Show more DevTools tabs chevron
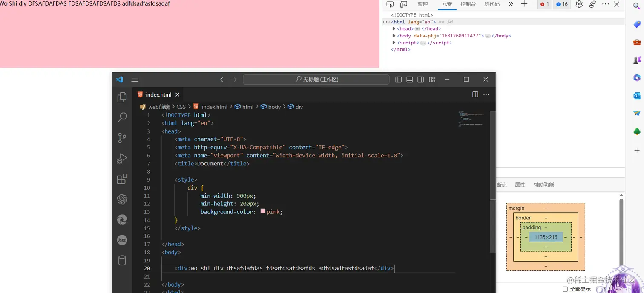This screenshot has width=644, height=293. (x=511, y=4)
